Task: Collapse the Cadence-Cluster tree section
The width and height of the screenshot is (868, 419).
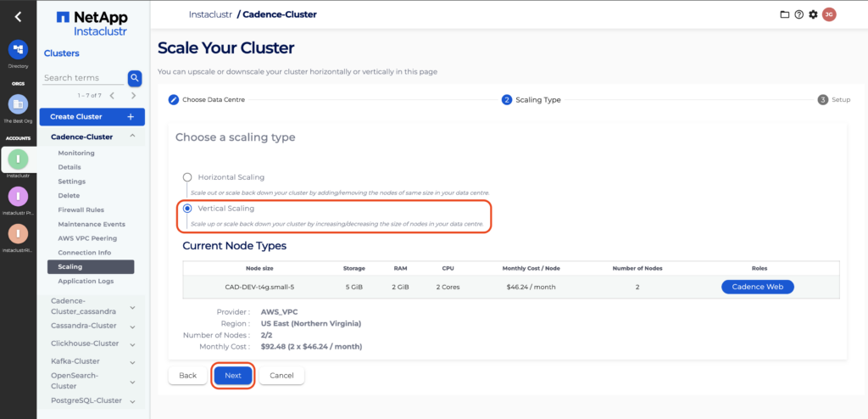Action: point(132,137)
